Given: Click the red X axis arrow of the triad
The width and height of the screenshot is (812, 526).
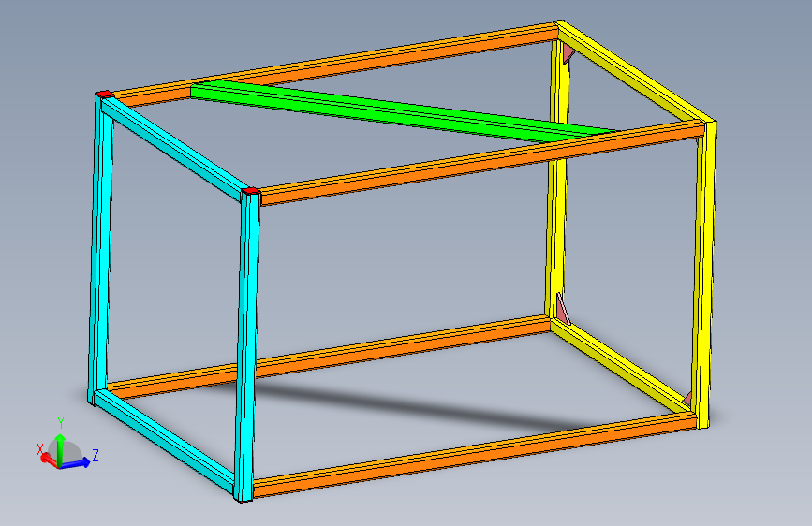Looking at the screenshot, I should click(x=48, y=459).
